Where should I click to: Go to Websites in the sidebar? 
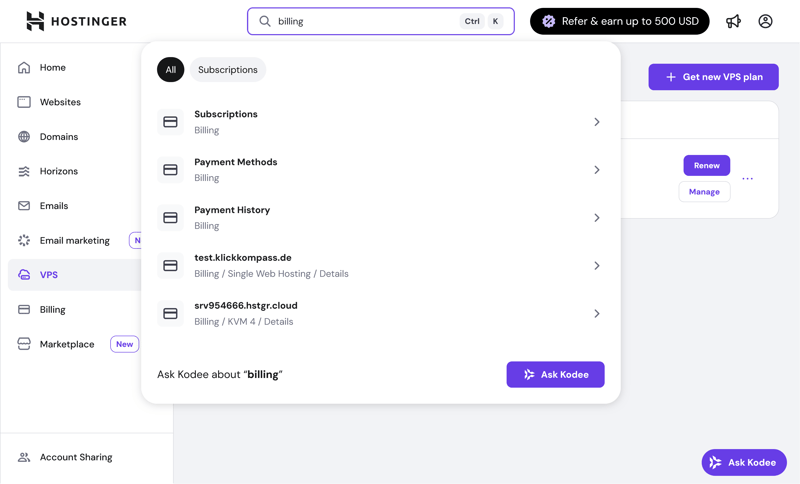click(60, 102)
